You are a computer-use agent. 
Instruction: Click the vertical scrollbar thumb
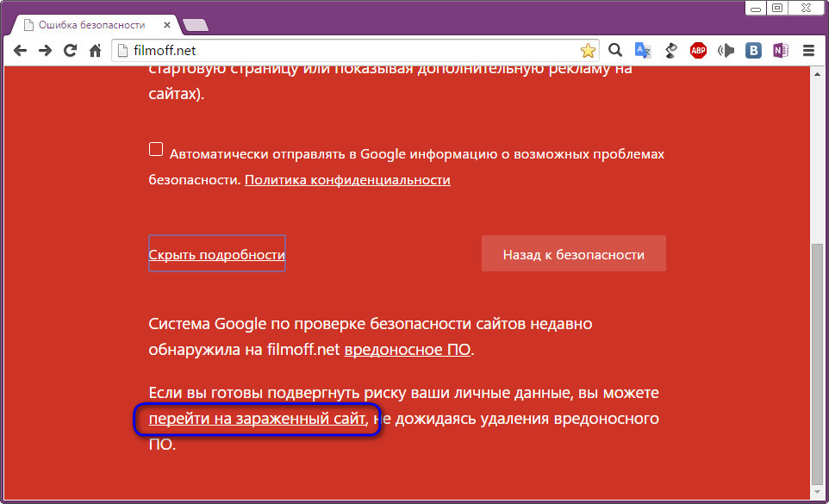(818, 364)
